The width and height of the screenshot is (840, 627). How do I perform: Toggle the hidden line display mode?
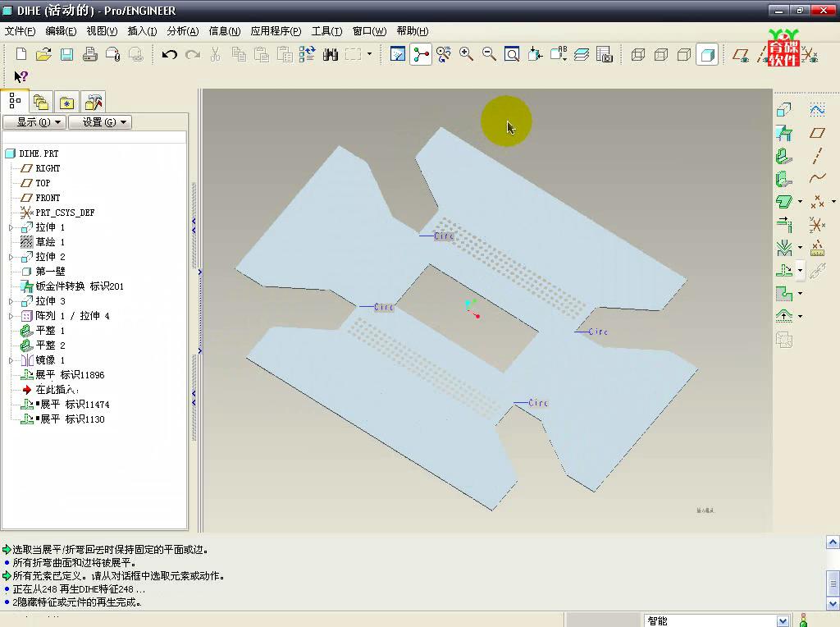[661, 54]
